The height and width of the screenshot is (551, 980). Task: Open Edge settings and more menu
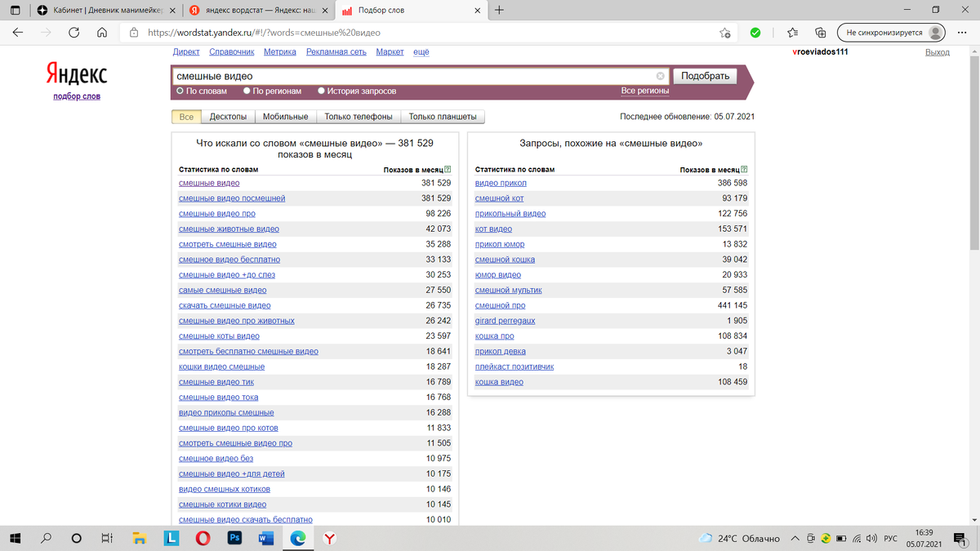(964, 33)
